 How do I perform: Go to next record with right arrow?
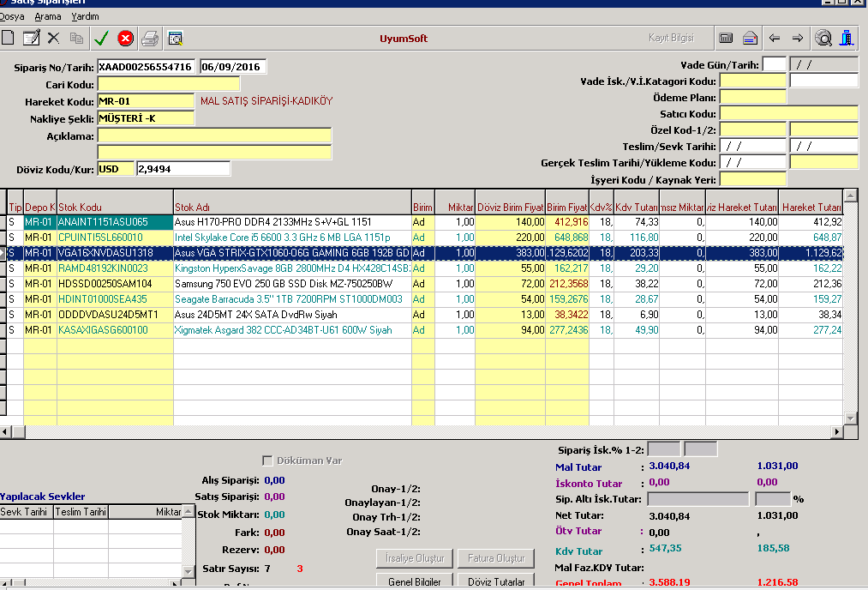(798, 38)
